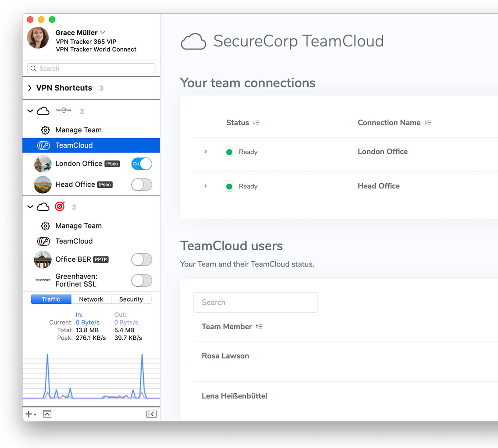
Task: Disable the London Office VPN toggle
Action: click(x=142, y=164)
